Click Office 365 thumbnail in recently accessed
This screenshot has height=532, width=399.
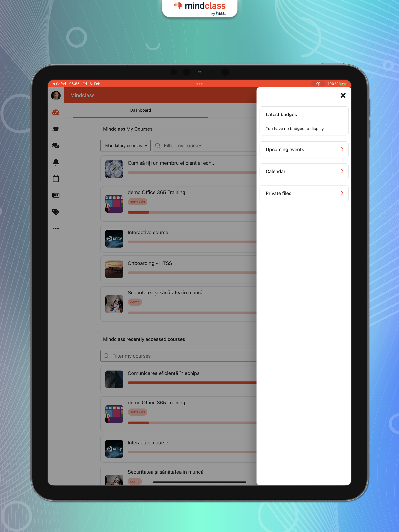114,414
